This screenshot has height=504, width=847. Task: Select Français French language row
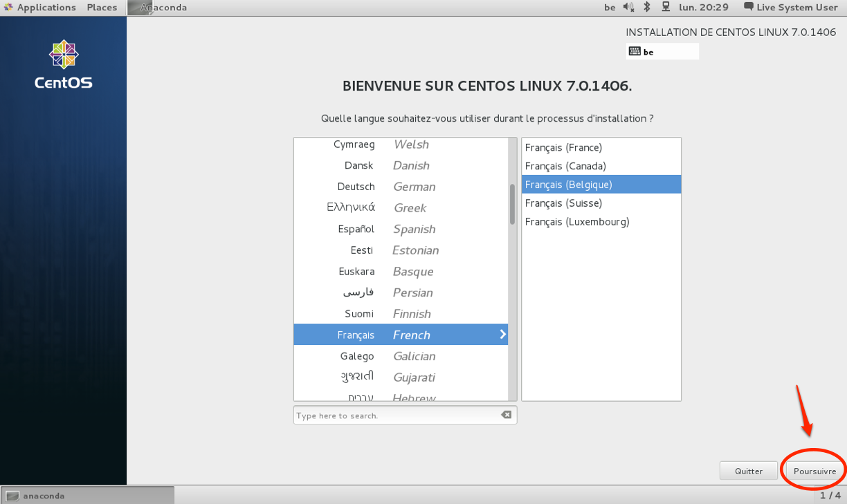coord(401,335)
